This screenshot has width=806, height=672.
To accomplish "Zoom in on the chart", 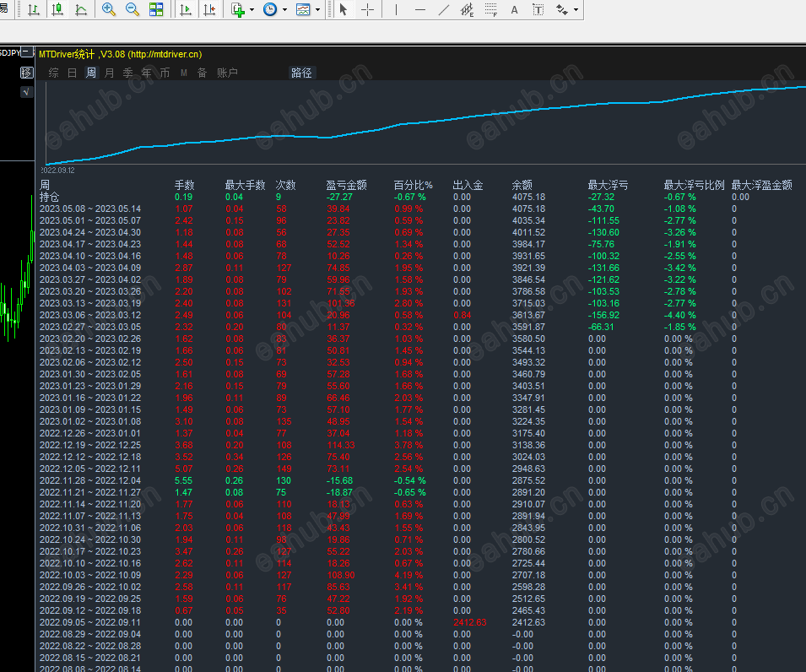I will [109, 10].
